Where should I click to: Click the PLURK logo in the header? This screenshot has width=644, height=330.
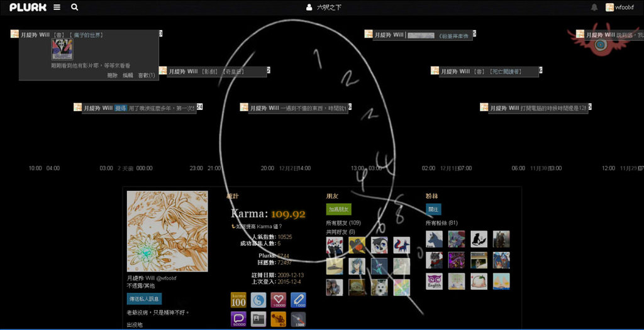point(28,7)
